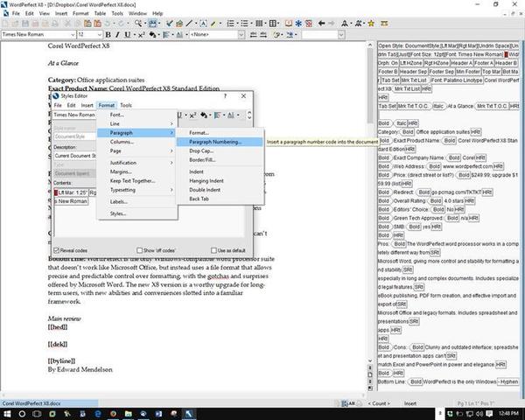Click the Windows Start button
Viewport: 525px width, 420px height.
click(7, 414)
